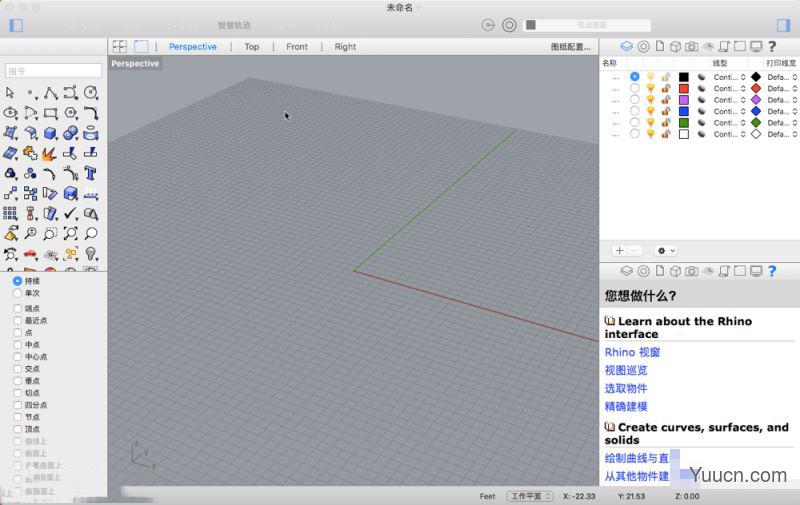The width and height of the screenshot is (800, 505).
Task: Open linetype dropdown for the black layer
Action: (x=730, y=77)
